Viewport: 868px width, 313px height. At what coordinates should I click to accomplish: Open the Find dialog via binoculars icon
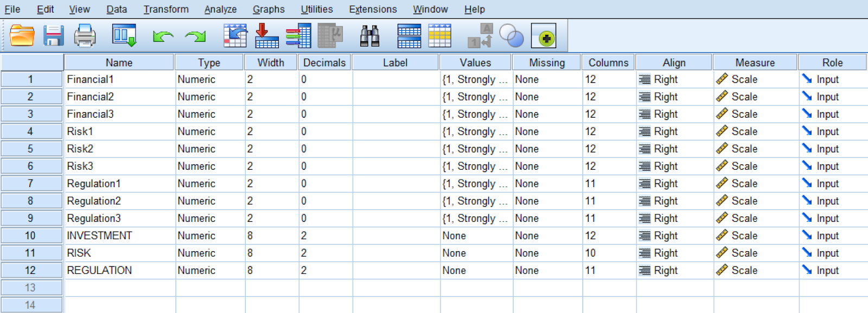(x=369, y=35)
